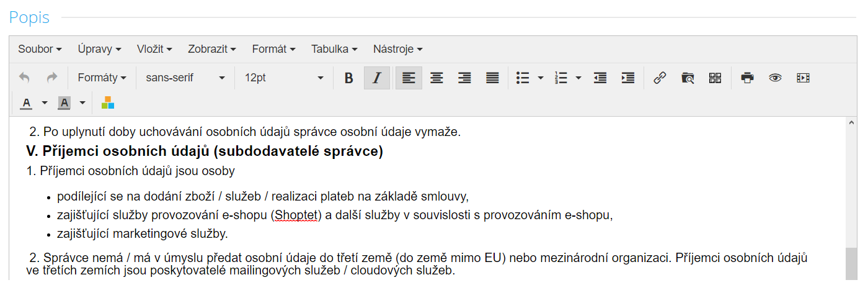This screenshot has height=285, width=868.
Task: Open the Formáty dropdown
Action: (102, 78)
